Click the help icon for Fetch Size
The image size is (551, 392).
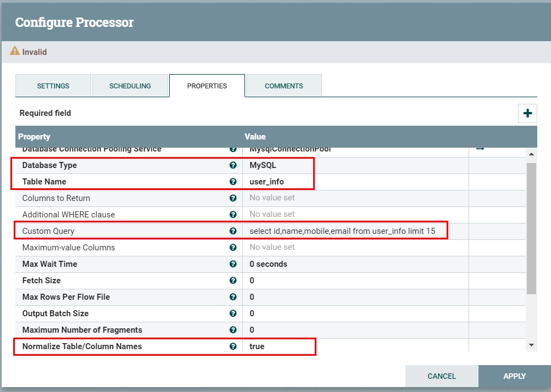(233, 281)
